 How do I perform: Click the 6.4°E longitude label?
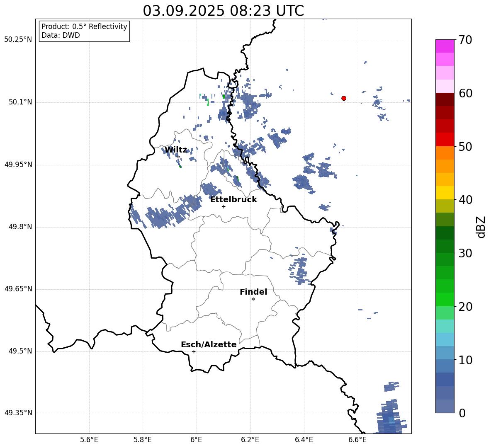coord(304,440)
